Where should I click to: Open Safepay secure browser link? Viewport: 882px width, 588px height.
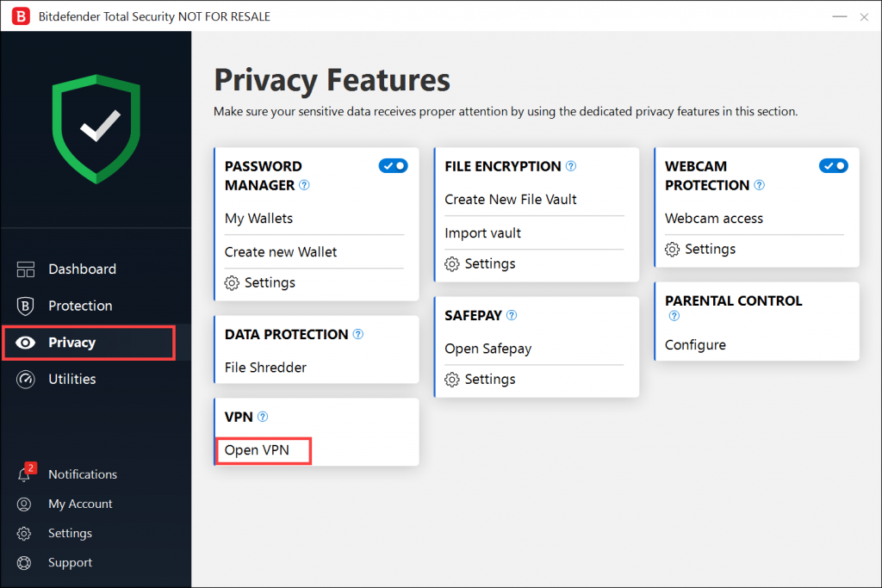click(488, 349)
